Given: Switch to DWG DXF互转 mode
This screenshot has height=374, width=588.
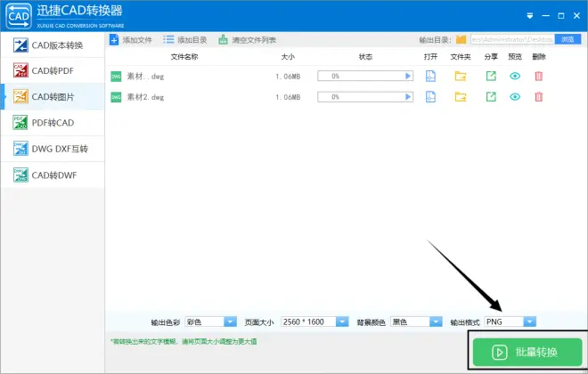Looking at the screenshot, I should point(53,149).
